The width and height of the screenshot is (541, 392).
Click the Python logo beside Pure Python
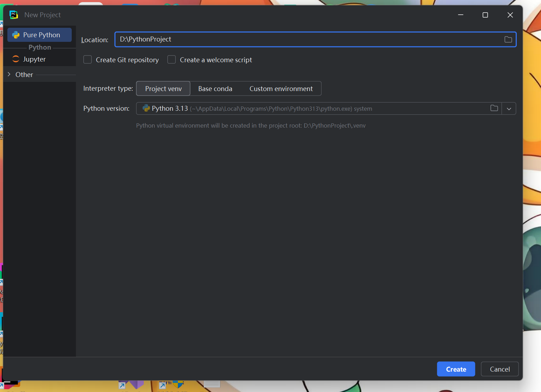[16, 35]
